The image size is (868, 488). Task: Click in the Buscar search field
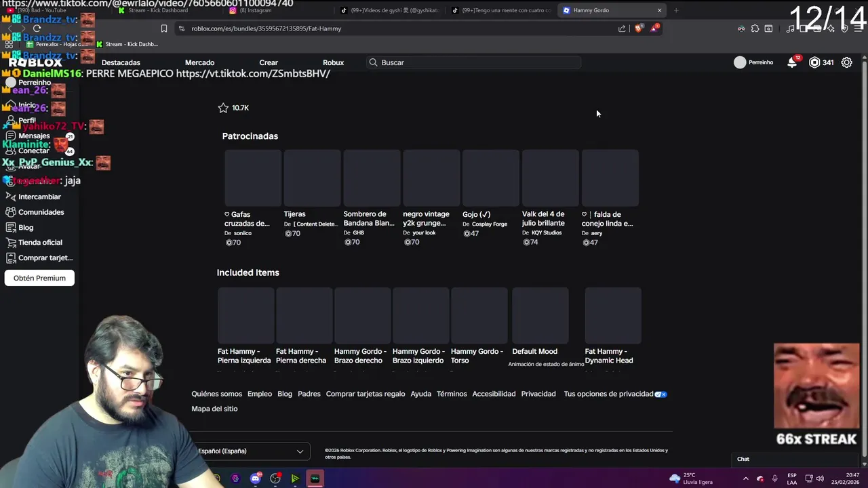coord(473,62)
